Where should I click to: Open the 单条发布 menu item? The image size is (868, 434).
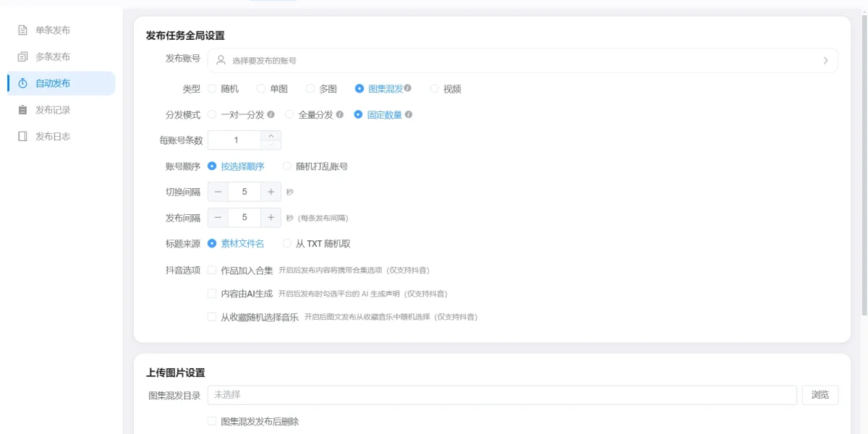(61, 30)
